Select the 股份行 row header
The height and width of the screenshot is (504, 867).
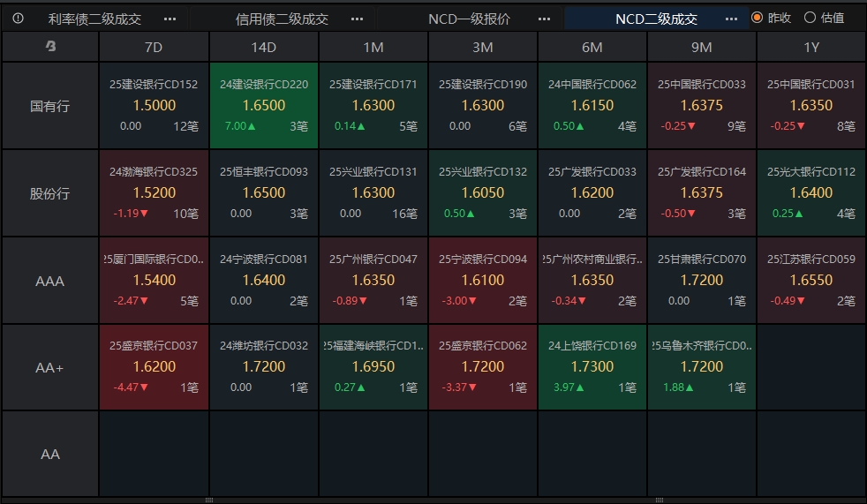click(x=50, y=193)
